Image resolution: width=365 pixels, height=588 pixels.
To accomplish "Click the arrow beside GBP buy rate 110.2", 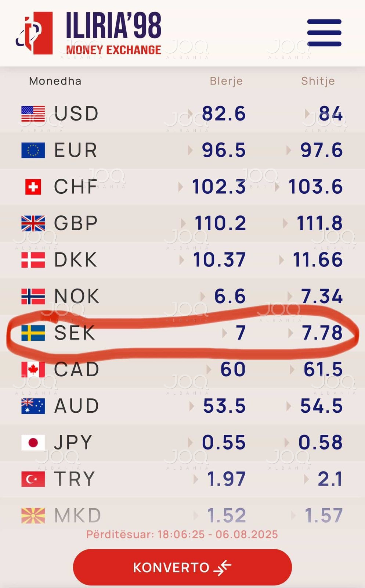I will coord(183,223).
